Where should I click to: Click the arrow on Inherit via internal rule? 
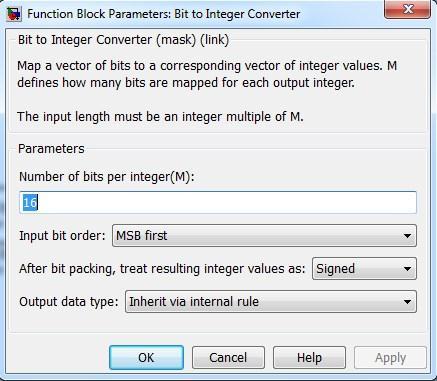[407, 302]
